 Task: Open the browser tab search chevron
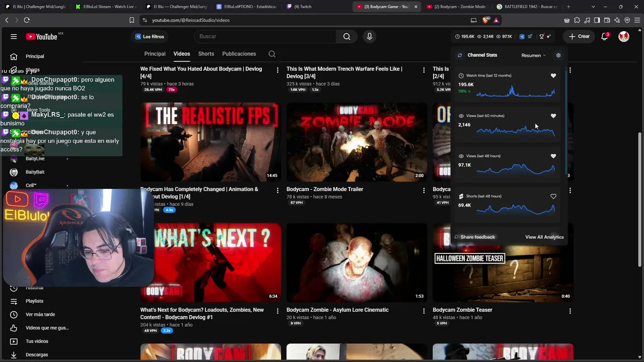pyautogui.click(x=593, y=7)
